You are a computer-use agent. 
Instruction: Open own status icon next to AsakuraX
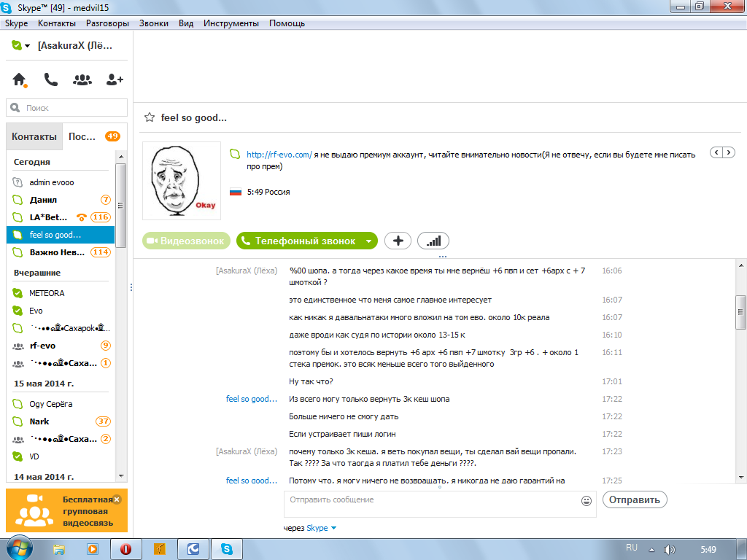click(17, 45)
